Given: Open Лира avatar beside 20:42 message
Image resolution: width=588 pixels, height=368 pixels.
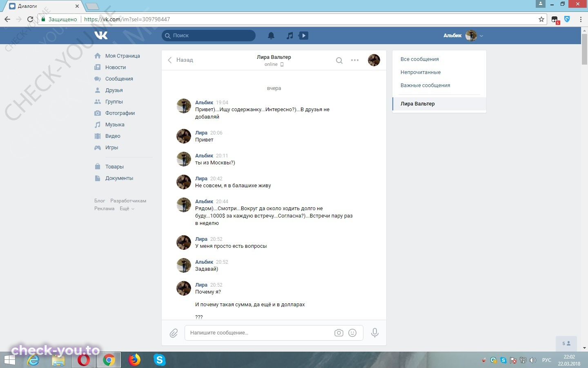Looking at the screenshot, I should coord(184,182).
